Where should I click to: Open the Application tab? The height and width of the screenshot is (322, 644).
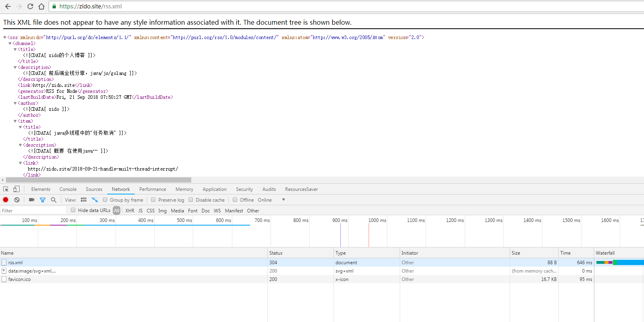coord(214,189)
